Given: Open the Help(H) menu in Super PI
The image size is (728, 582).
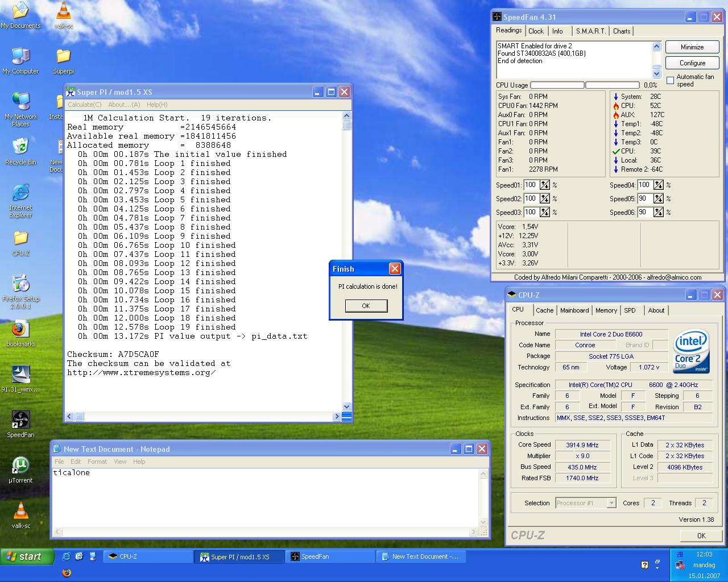Looking at the screenshot, I should [x=157, y=105].
